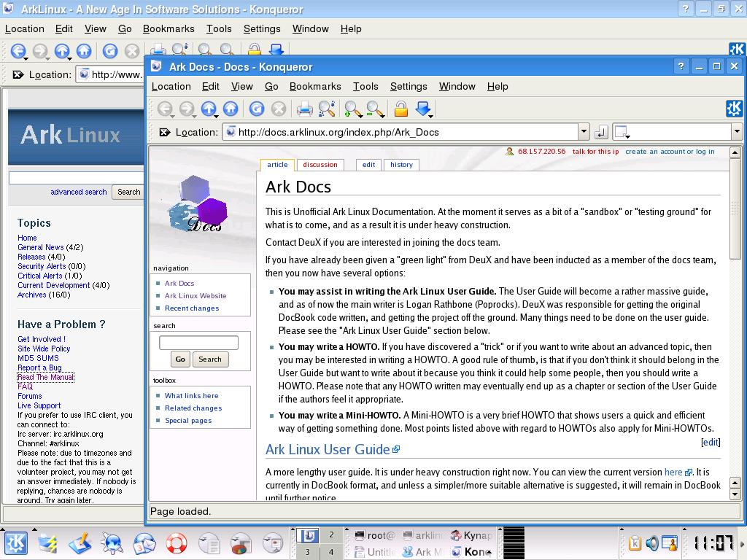Open the folder with lightning panel icon
Viewport: 747px width, 560px height.
point(47,543)
